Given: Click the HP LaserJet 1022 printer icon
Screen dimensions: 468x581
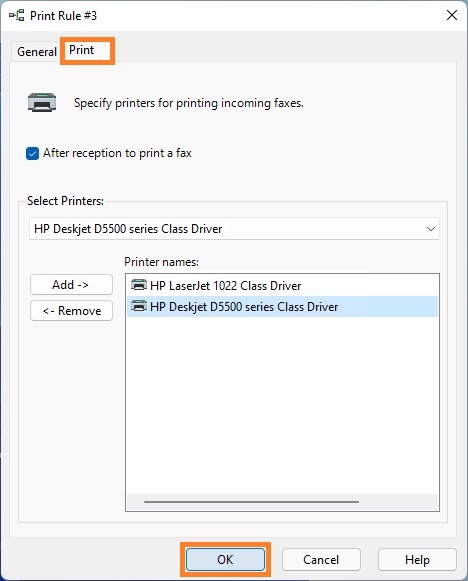Looking at the screenshot, I should tap(139, 285).
